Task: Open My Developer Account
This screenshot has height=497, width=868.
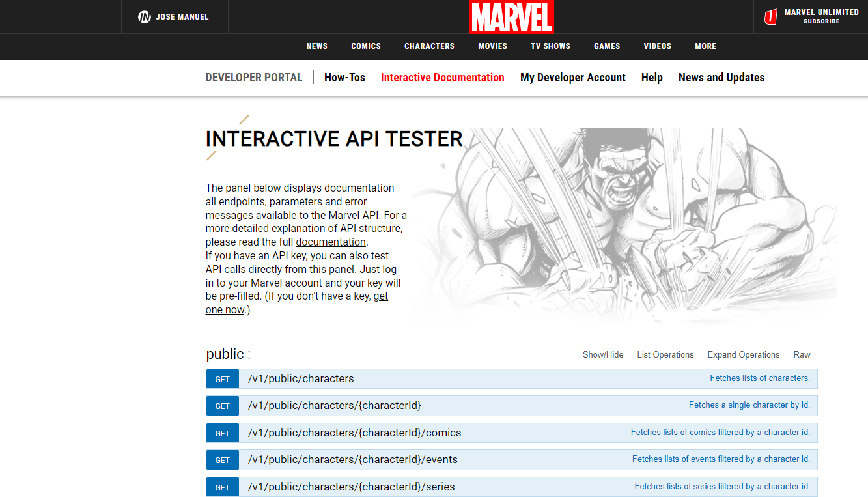Action: (573, 78)
